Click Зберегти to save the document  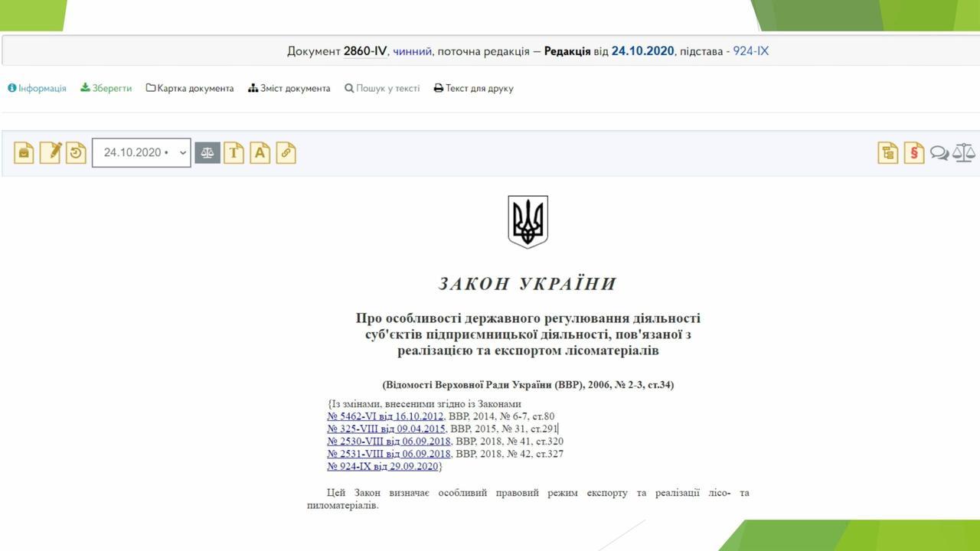click(106, 89)
